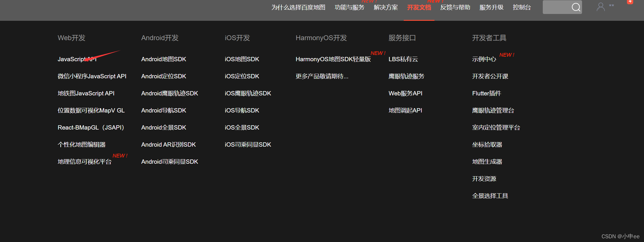Open Android AR识别SDK link
The image size is (644, 242).
pos(168,145)
